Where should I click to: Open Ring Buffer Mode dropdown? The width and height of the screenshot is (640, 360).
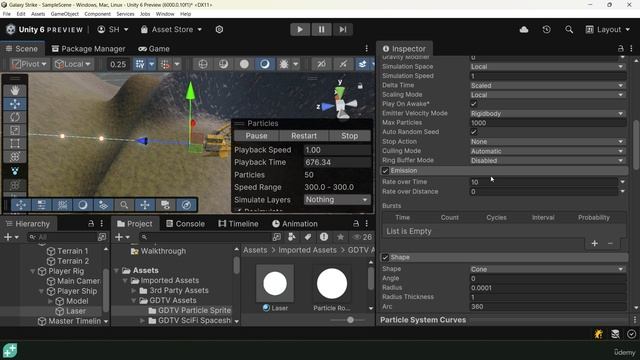(547, 160)
